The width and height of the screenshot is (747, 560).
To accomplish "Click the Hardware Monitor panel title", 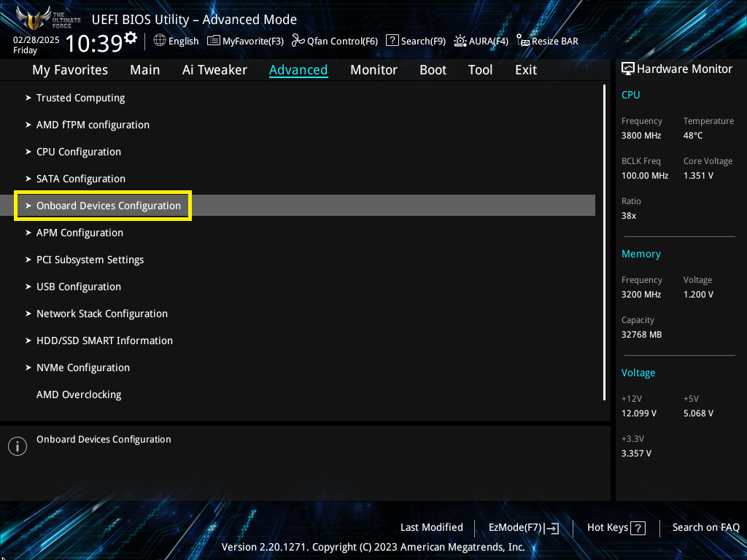I will click(684, 69).
